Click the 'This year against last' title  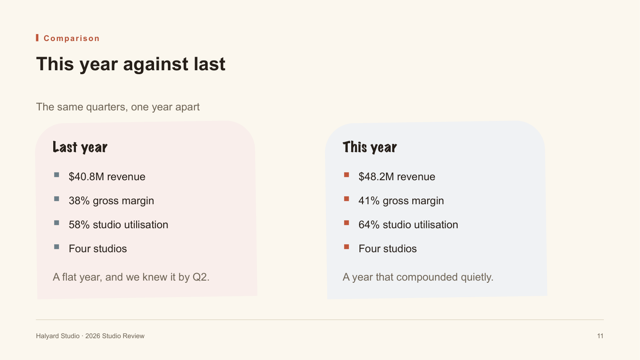131,64
